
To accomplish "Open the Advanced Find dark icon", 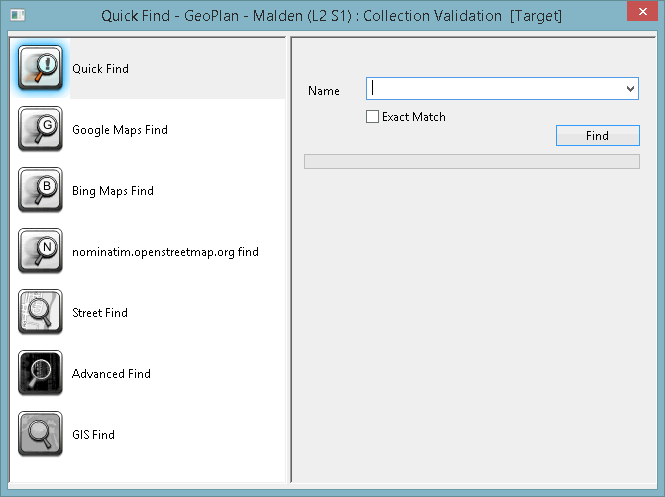I will tap(40, 373).
